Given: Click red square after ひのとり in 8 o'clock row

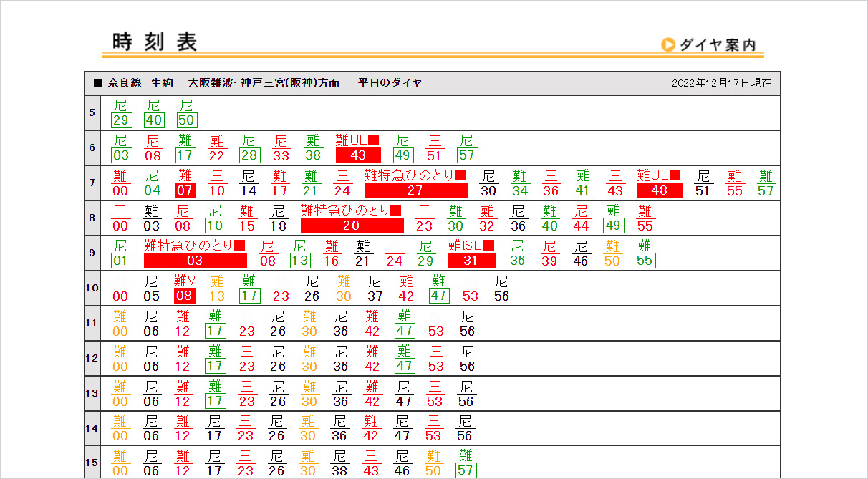Looking at the screenshot, I should 395,211.
